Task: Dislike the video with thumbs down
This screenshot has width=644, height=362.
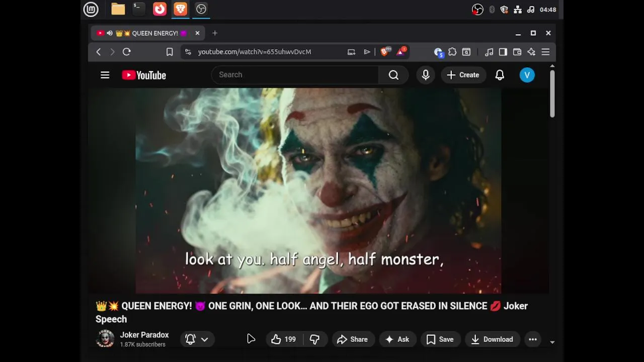Action: pyautogui.click(x=315, y=339)
